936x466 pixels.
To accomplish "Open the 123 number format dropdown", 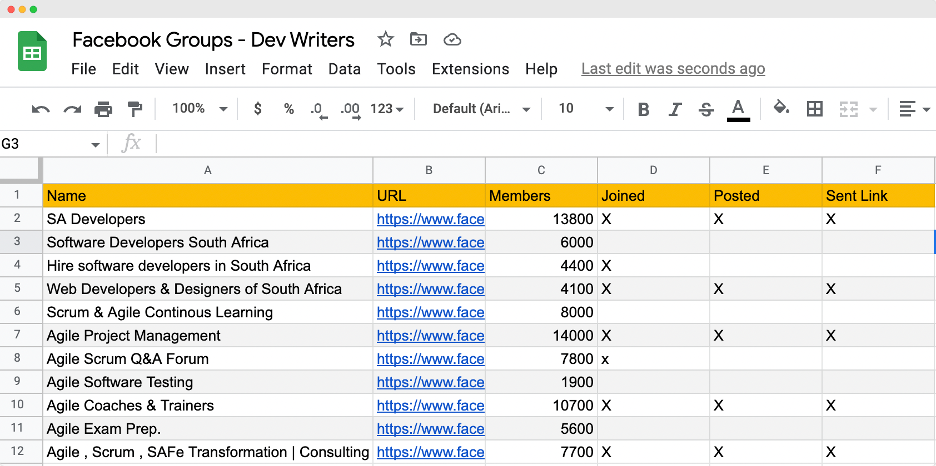I will (x=387, y=109).
